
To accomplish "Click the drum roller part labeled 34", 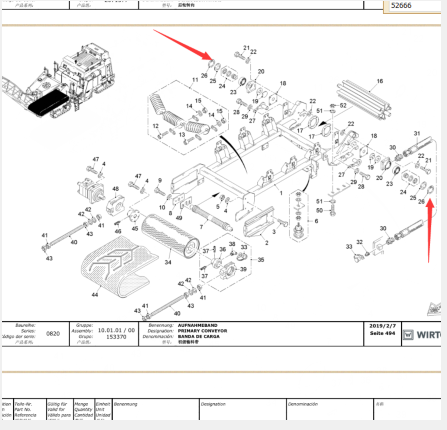I will coord(170,236).
